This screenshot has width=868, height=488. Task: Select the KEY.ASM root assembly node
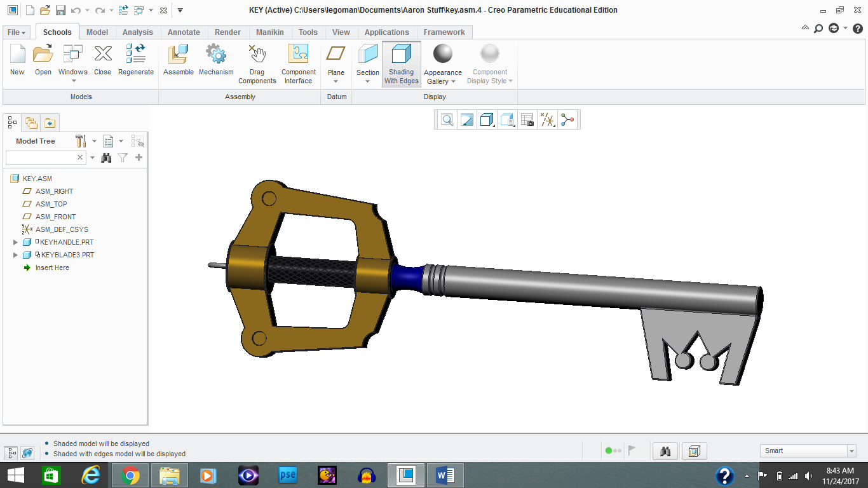37,179
